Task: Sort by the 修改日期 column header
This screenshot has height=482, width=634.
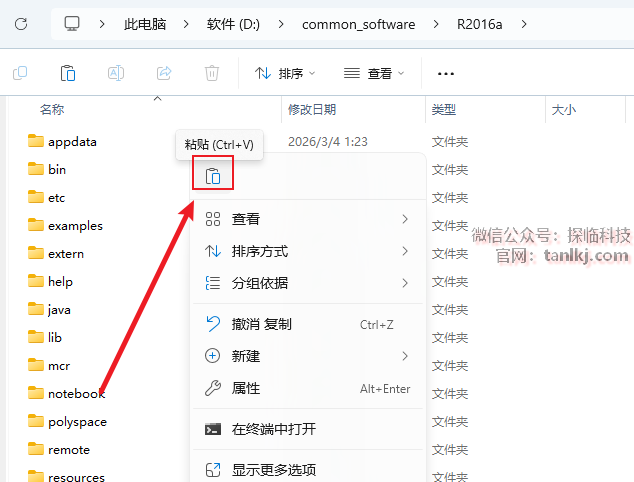Action: click(x=312, y=110)
